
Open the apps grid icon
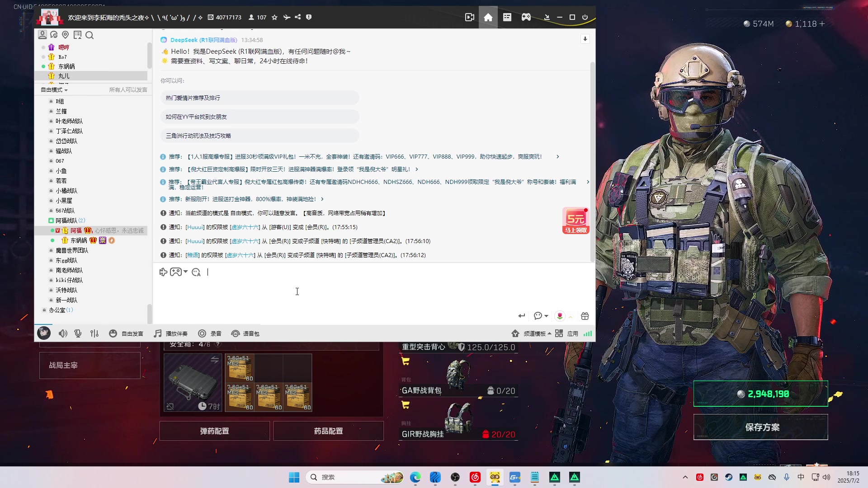point(559,333)
